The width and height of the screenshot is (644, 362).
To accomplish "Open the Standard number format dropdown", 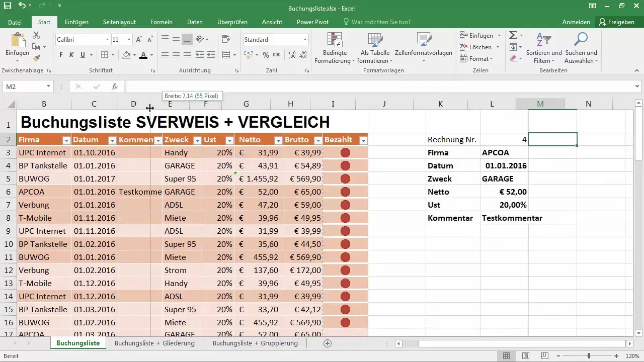I will tap(305, 39).
